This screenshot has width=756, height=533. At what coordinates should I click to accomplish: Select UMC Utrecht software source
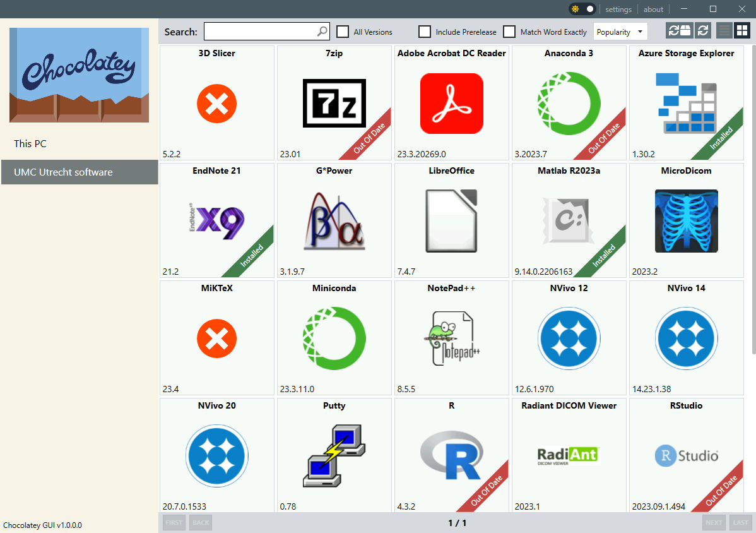[x=79, y=172]
